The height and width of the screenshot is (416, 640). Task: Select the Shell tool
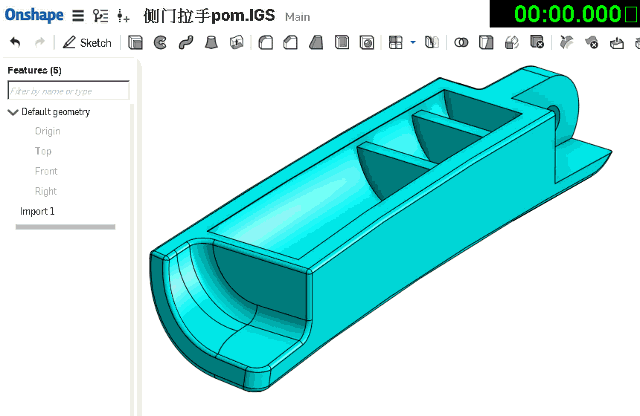pyautogui.click(x=342, y=42)
